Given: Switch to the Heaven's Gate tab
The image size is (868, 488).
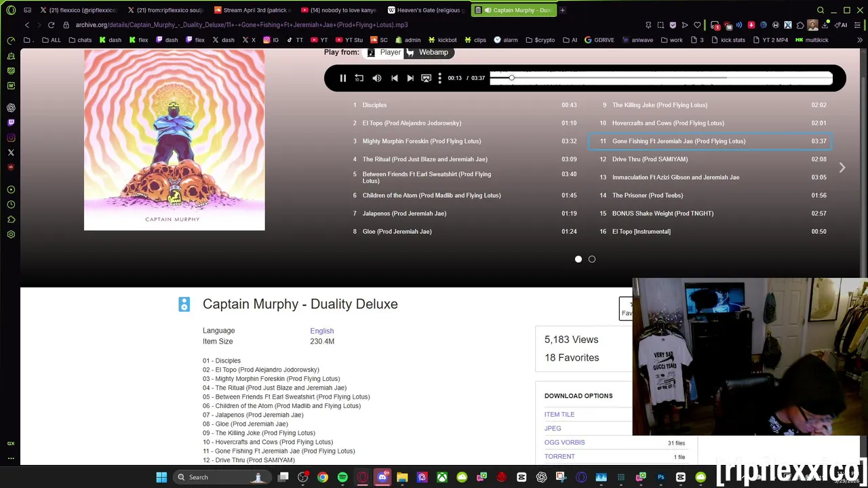Looking at the screenshot, I should 427,10.
